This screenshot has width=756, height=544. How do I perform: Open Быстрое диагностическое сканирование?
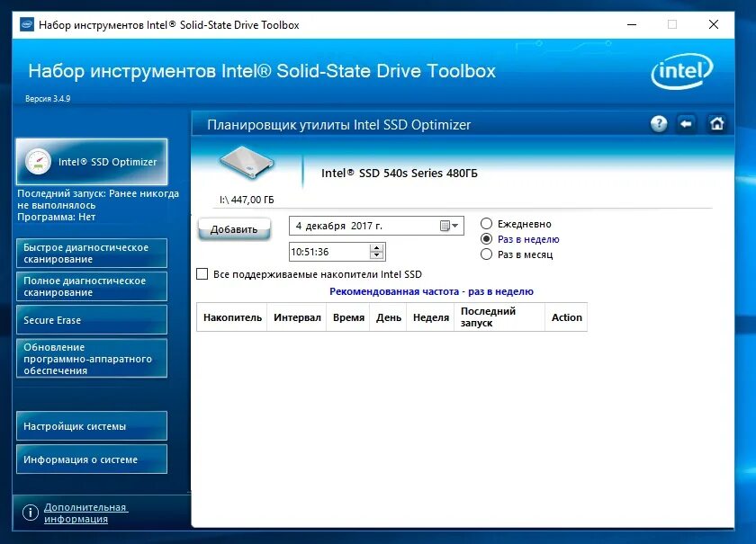pos(92,253)
